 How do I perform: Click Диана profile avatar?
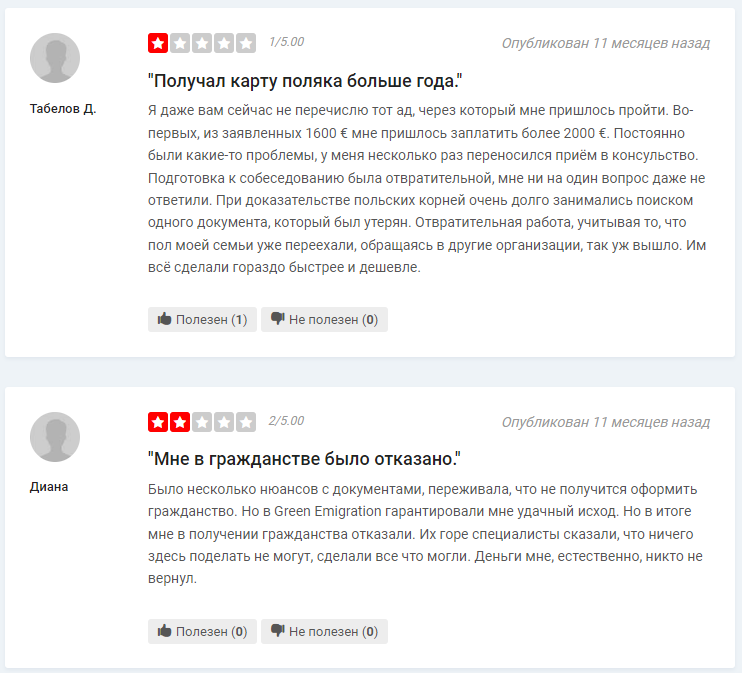coord(55,437)
